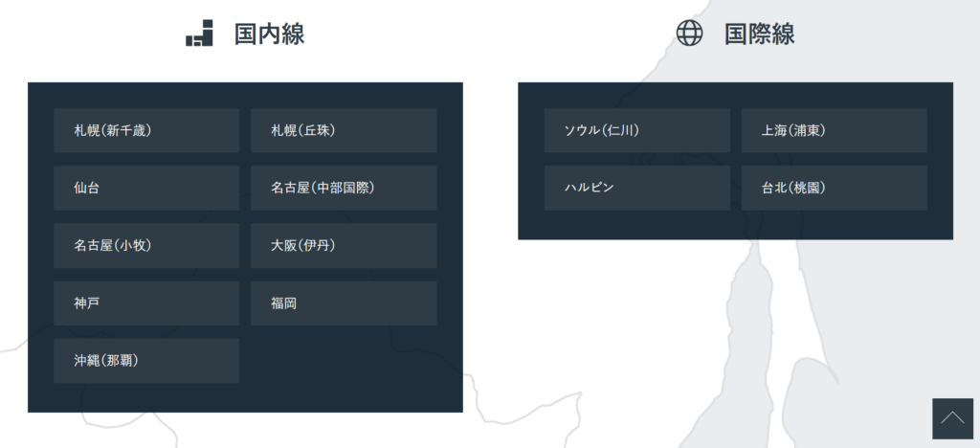Click the 国内線 heading text

[x=269, y=34]
